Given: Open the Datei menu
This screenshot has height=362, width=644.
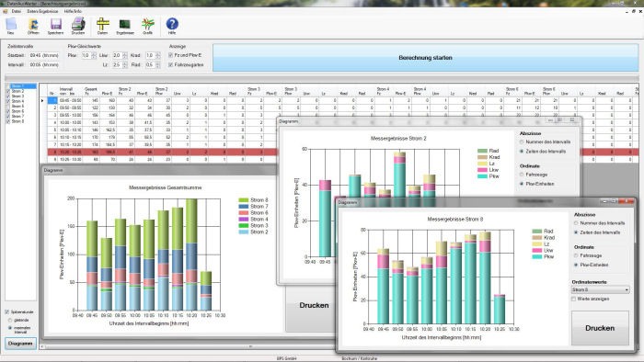Looking at the screenshot, I should pyautogui.click(x=17, y=11).
